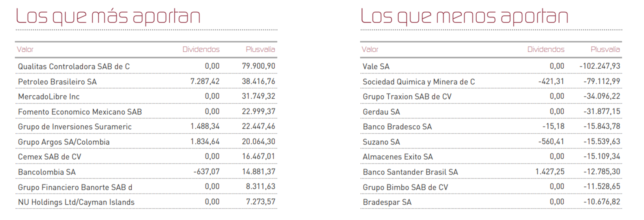
Task: Select the Petroleo Brasileiro SA row name
Action: [x=57, y=82]
